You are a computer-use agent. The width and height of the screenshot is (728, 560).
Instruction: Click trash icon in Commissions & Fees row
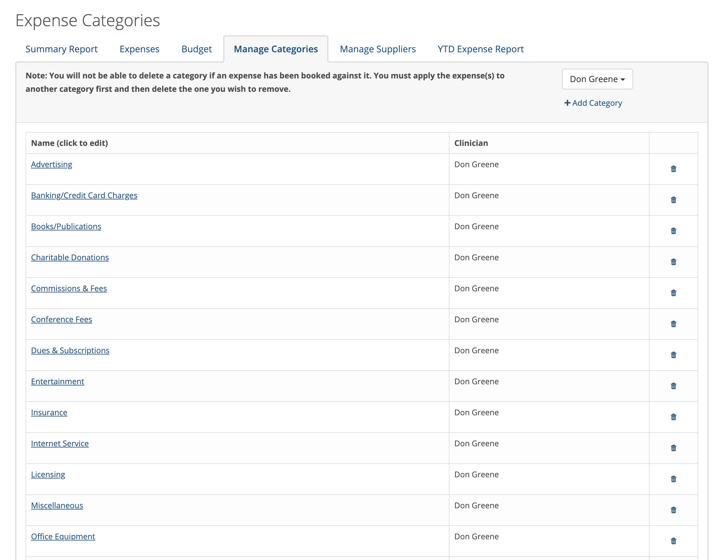click(x=673, y=293)
